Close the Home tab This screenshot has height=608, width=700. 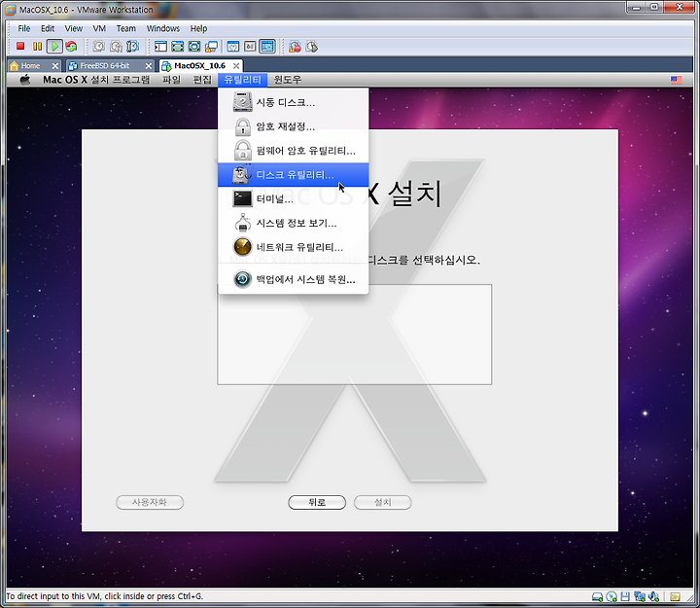[x=54, y=66]
